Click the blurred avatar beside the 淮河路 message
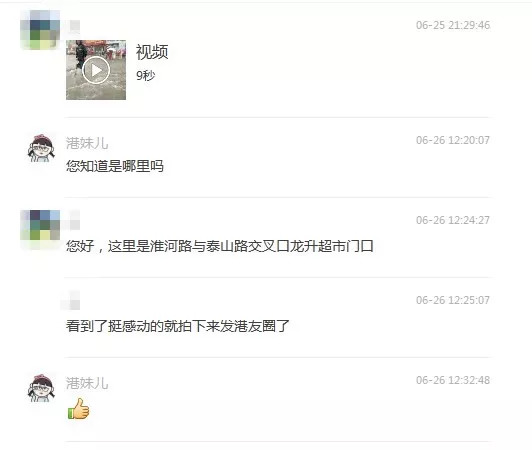The width and height of the screenshot is (532, 450). tap(40, 230)
